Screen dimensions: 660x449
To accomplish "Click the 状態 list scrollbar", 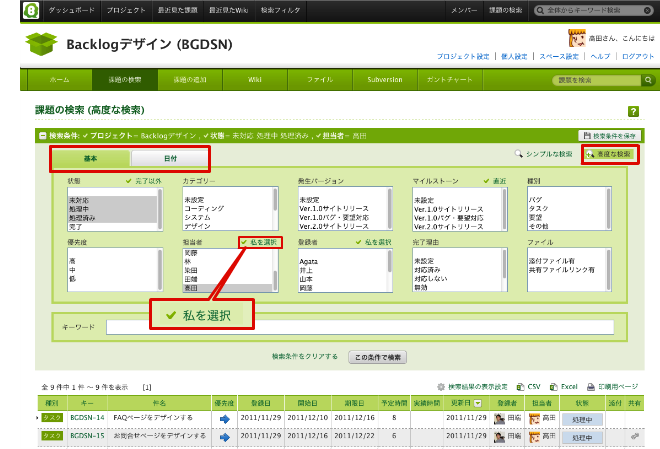I will click(160, 209).
